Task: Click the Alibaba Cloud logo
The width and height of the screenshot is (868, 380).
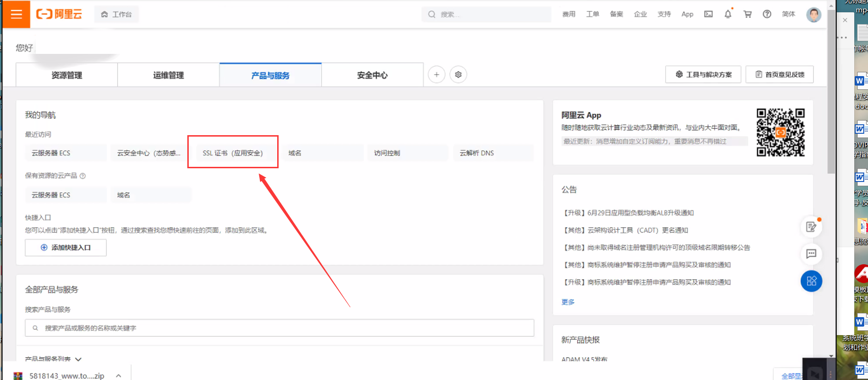Action: (59, 14)
